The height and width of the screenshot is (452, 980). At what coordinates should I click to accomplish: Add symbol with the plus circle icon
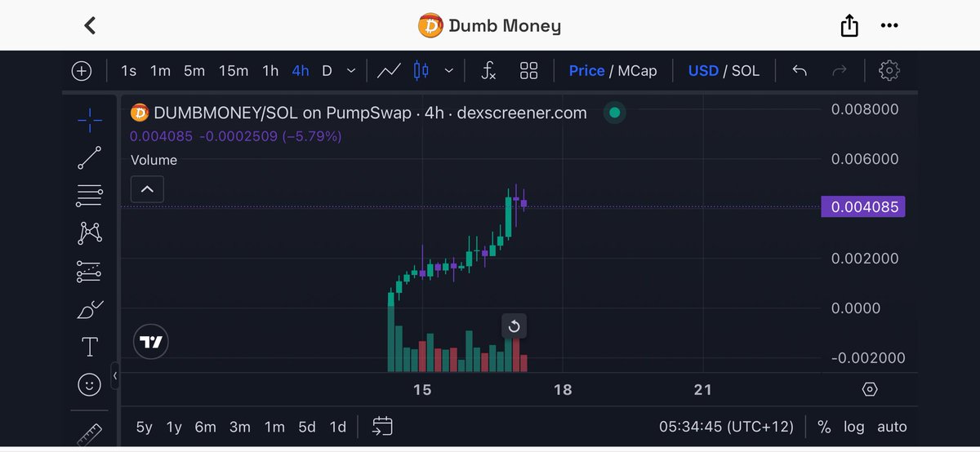click(82, 71)
